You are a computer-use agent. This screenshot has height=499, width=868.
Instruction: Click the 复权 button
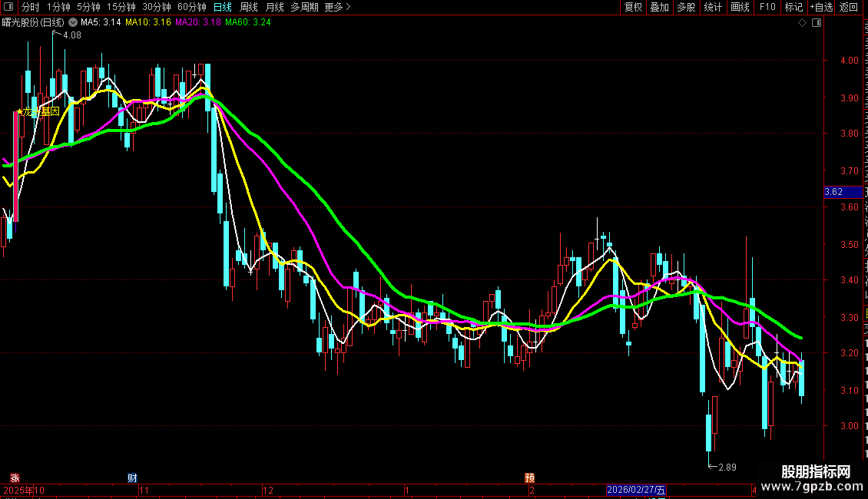tap(634, 7)
